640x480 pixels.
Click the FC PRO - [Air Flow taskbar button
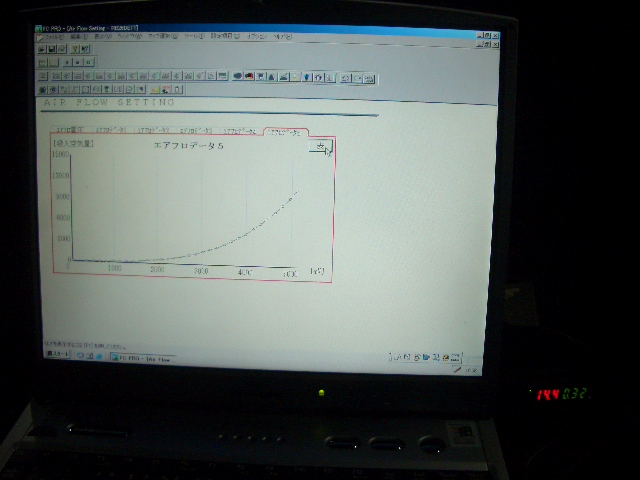point(143,359)
